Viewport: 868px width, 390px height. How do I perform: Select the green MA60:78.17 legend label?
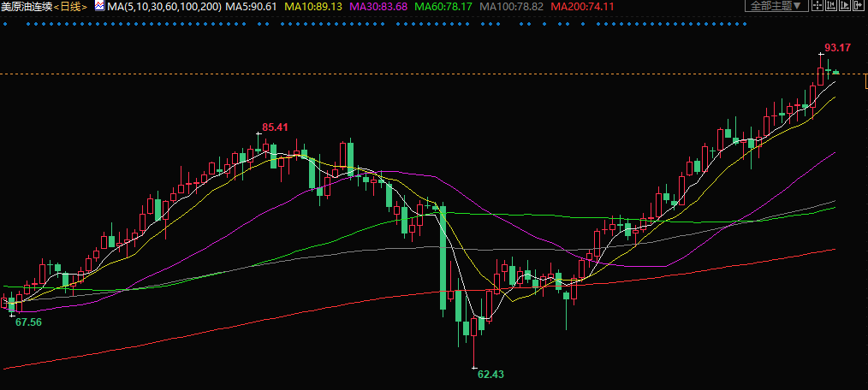[x=443, y=7]
